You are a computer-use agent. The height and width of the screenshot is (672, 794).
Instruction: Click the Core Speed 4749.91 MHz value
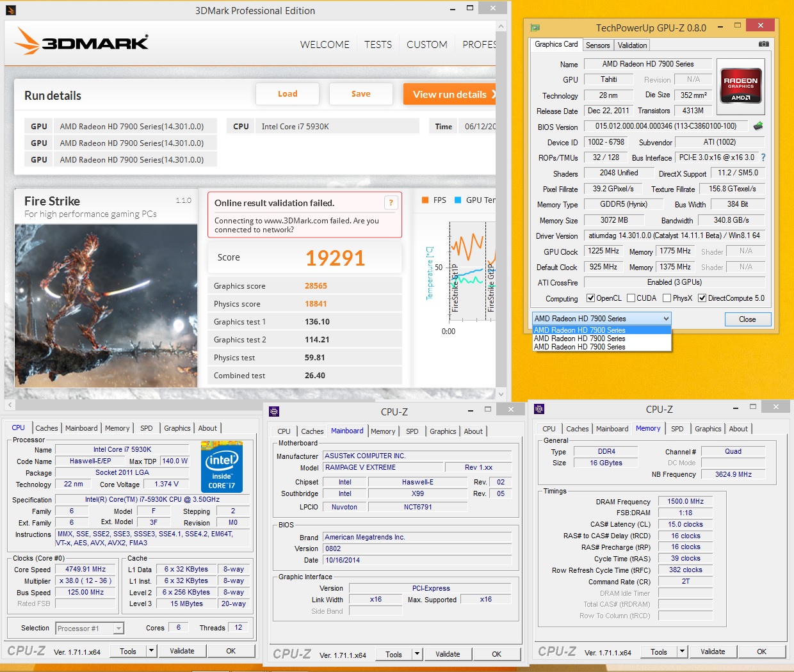click(x=85, y=569)
